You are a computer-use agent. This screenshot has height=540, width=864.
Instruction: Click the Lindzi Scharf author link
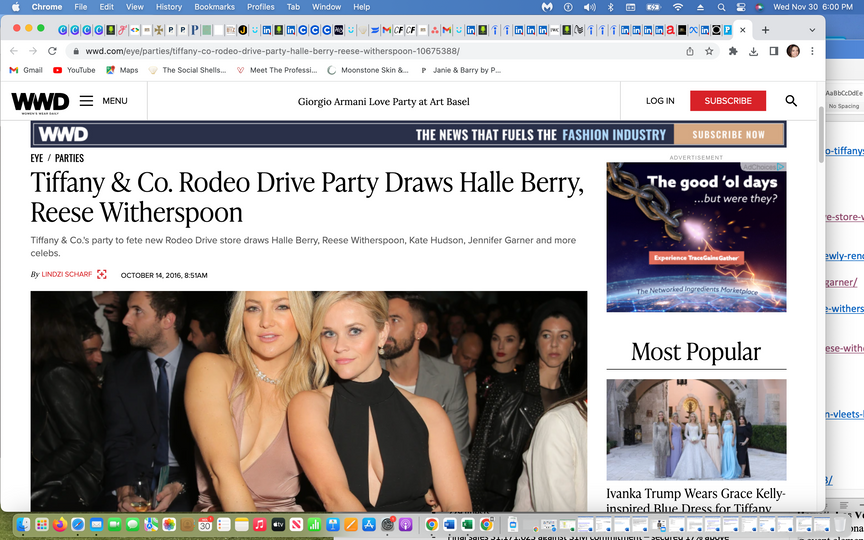pos(66,275)
